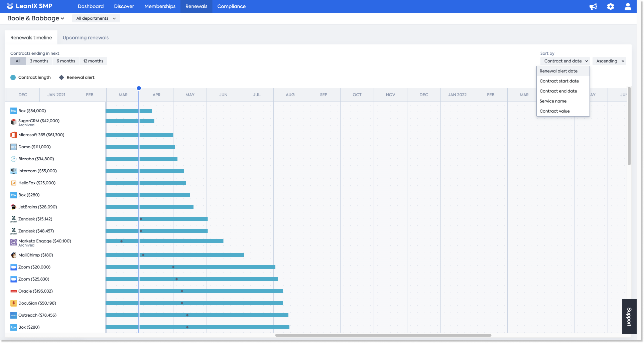Click the Zoom ($25,830) icon

click(x=14, y=279)
